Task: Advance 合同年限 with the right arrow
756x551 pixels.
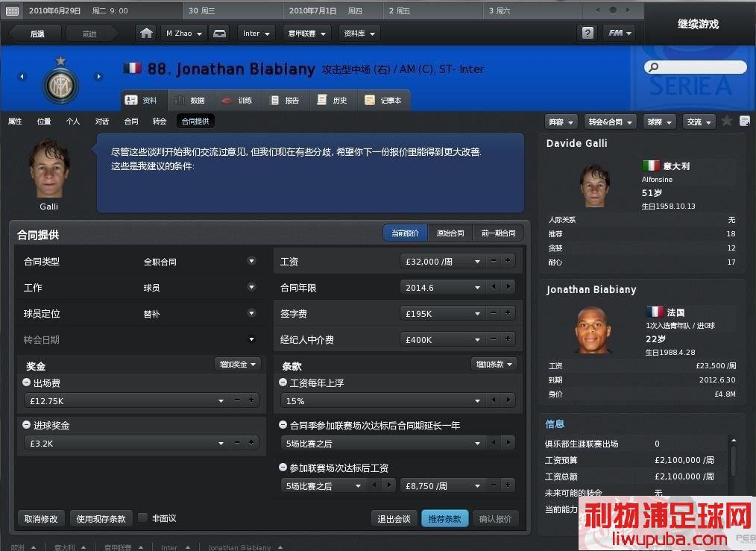Action: [508, 287]
